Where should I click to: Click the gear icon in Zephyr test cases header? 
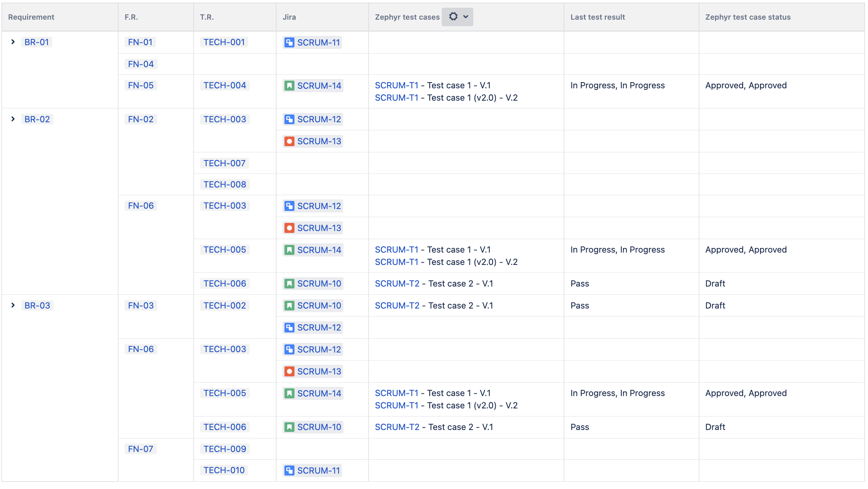click(453, 17)
